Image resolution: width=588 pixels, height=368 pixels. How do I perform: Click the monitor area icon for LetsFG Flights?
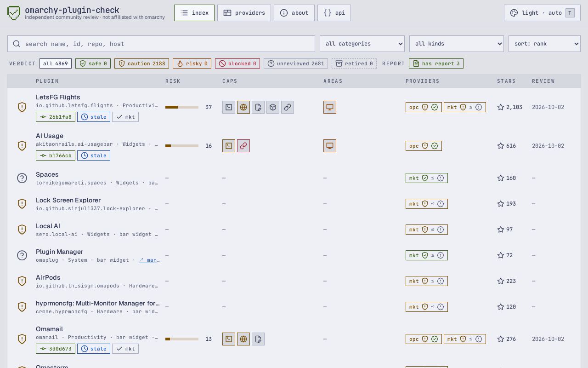[x=330, y=107]
